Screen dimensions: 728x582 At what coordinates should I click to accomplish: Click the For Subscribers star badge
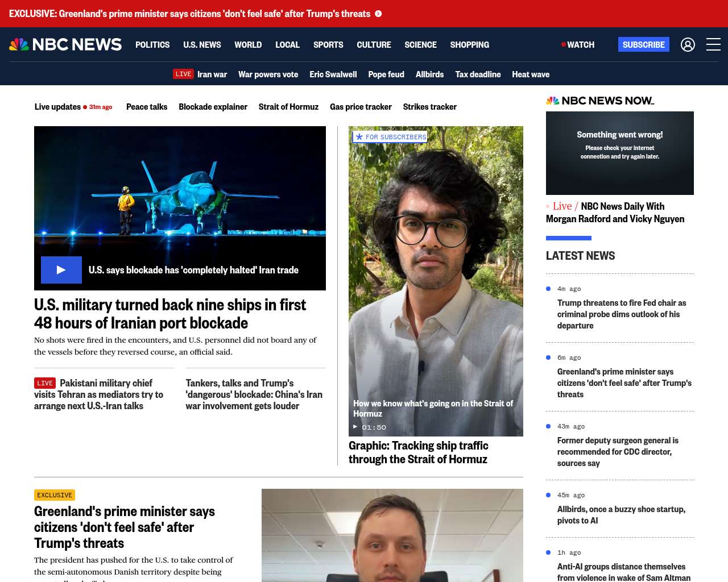pos(390,137)
